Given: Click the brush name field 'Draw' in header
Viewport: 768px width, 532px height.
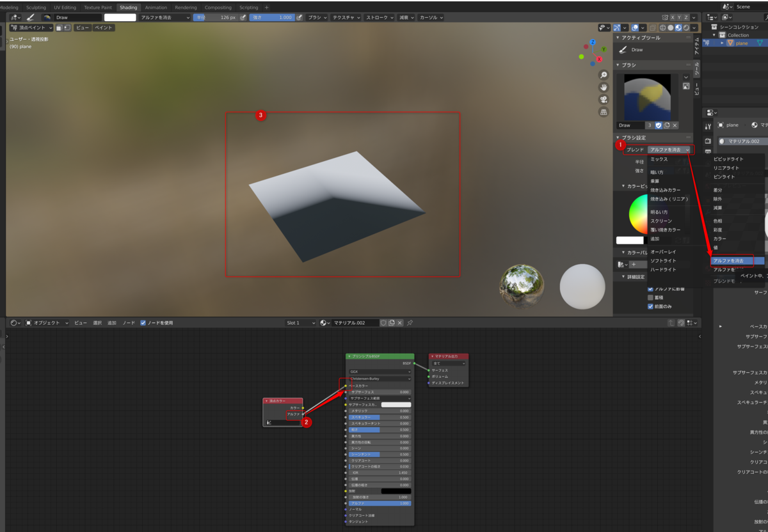Looking at the screenshot, I should [77, 17].
